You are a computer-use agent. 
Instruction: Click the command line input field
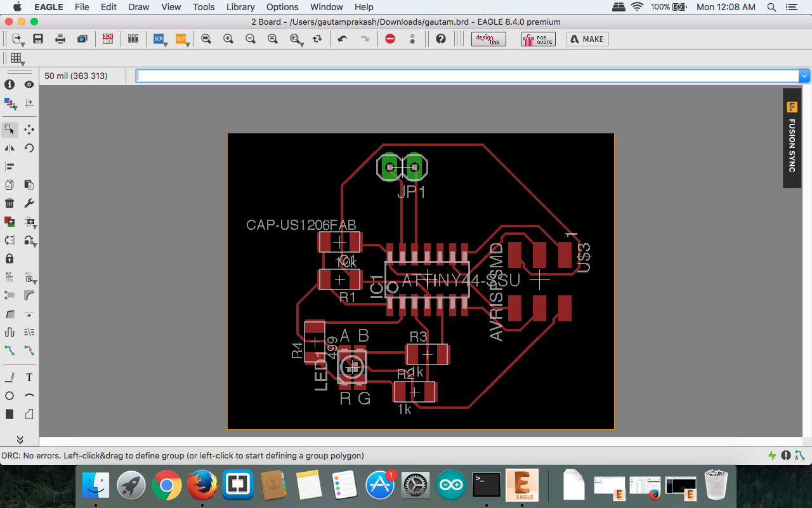[468, 76]
